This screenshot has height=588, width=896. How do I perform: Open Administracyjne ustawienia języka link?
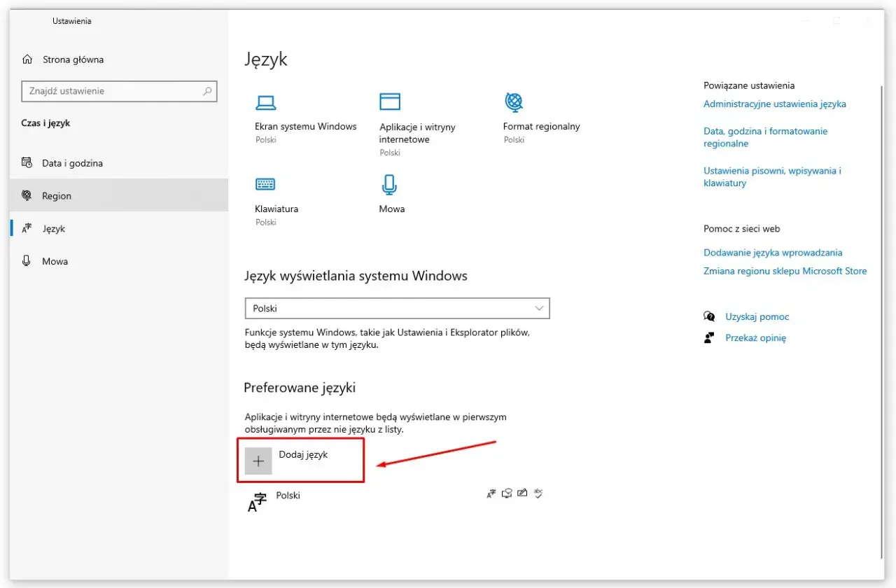(775, 104)
